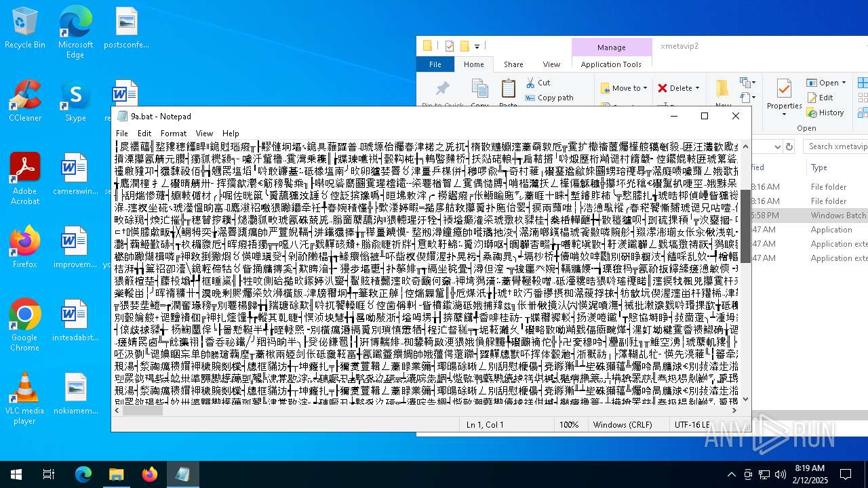Screen dimensions: 868x488
Task: Open Task View on the taskbar
Action: pos(49,474)
